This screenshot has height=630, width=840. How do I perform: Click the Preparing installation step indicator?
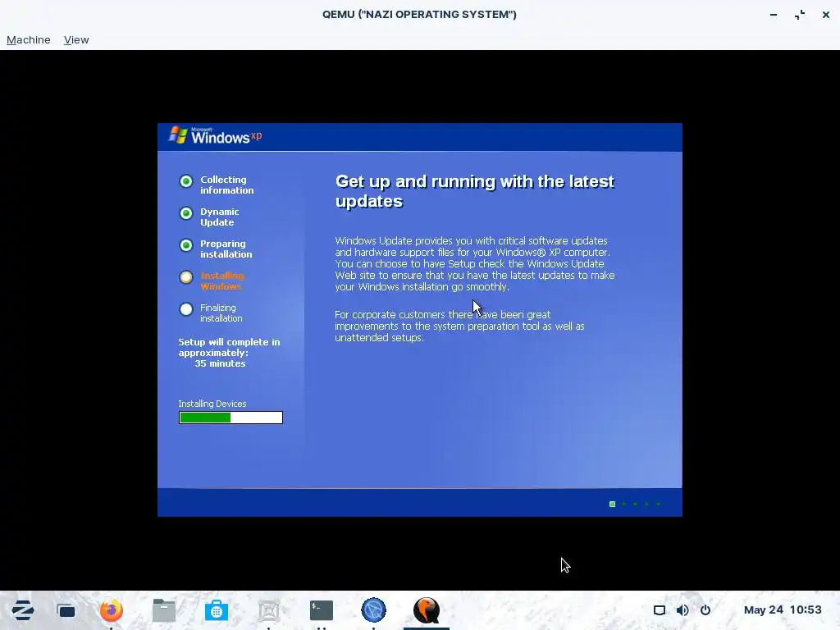[186, 245]
